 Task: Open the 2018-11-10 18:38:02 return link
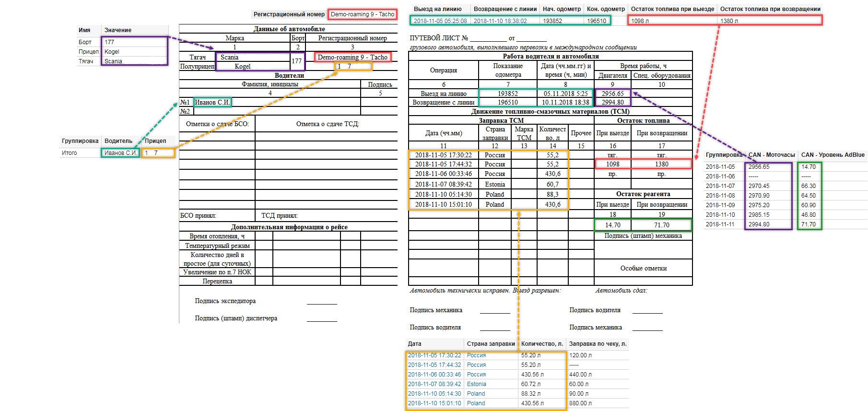(x=500, y=21)
